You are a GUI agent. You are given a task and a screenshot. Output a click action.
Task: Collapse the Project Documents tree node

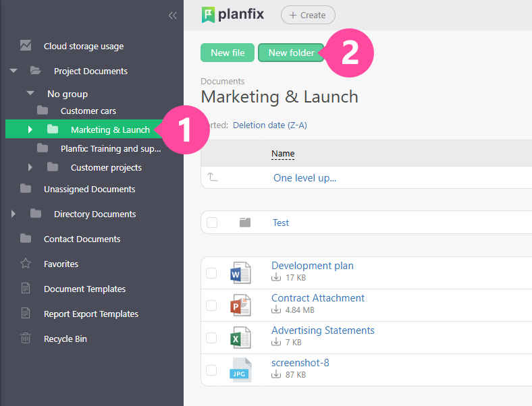[14, 71]
